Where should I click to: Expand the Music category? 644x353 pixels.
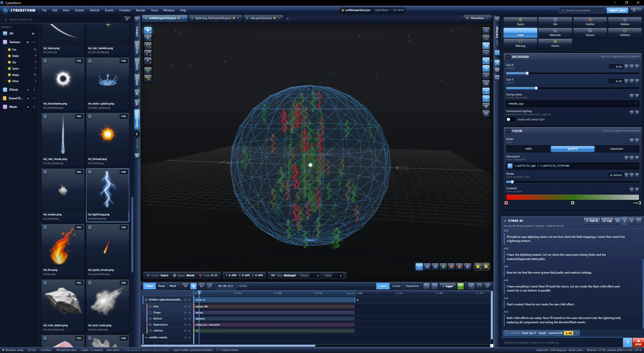(34, 107)
